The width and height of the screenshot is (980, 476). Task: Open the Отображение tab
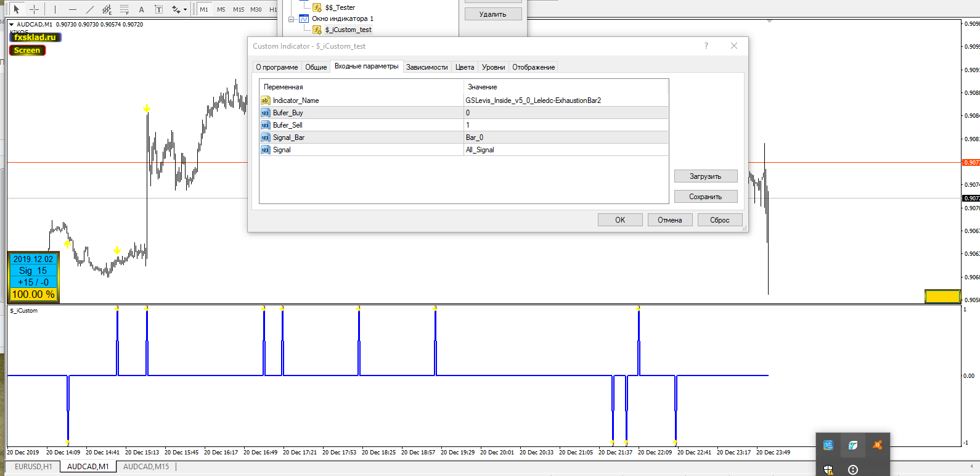(534, 67)
